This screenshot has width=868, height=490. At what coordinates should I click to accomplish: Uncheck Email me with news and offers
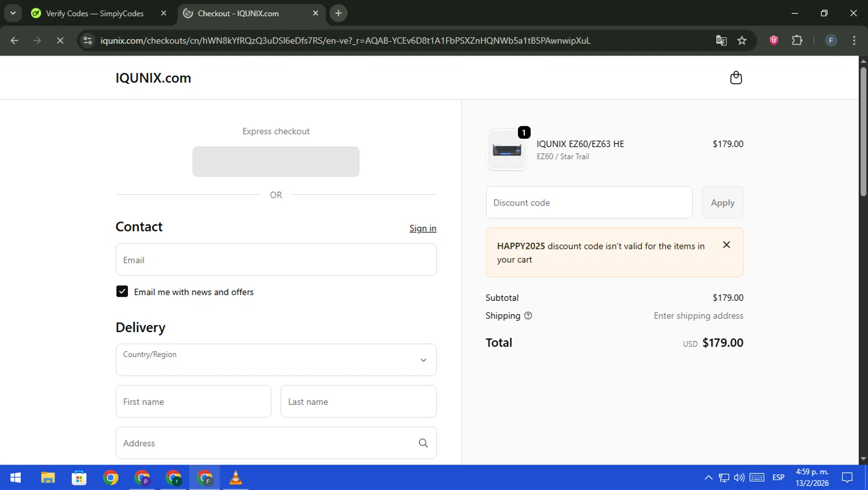click(122, 292)
